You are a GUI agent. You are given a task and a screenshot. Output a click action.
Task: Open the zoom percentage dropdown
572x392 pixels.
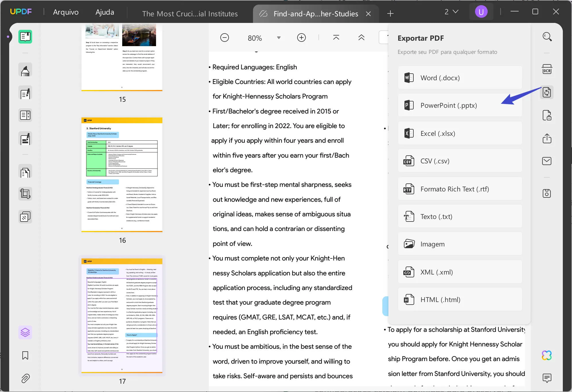coord(279,38)
